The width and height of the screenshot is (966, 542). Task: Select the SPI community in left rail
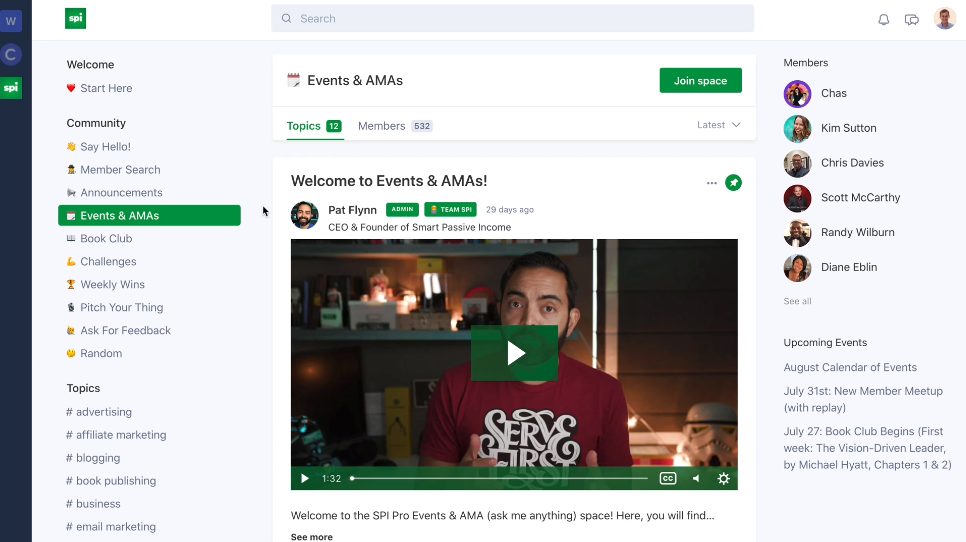tap(11, 87)
